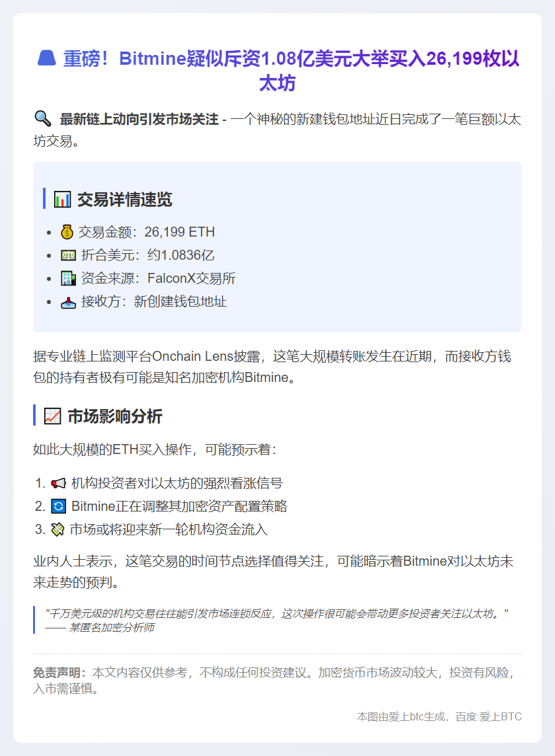Screen dimensions: 555x756
Task: Click the bell icon beside the headline
Action: (x=46, y=59)
